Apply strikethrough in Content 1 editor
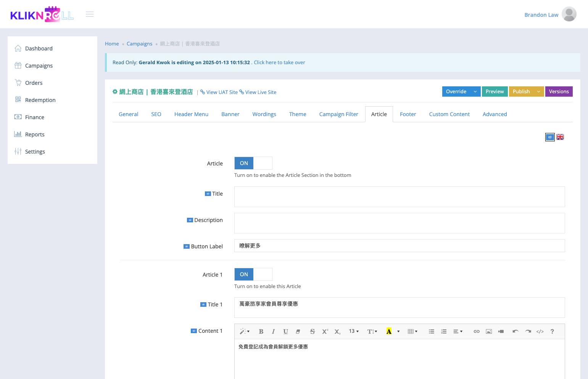This screenshot has height=379, width=588. point(313,332)
